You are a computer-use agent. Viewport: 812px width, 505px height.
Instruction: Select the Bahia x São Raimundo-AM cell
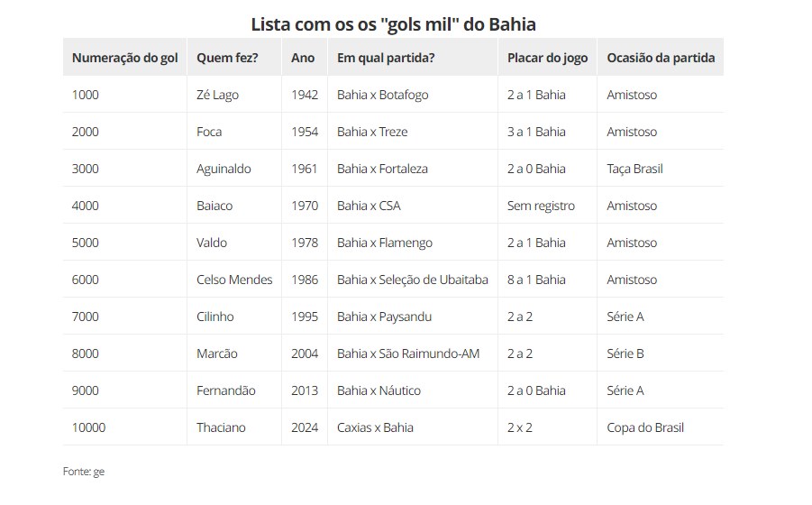[408, 353]
